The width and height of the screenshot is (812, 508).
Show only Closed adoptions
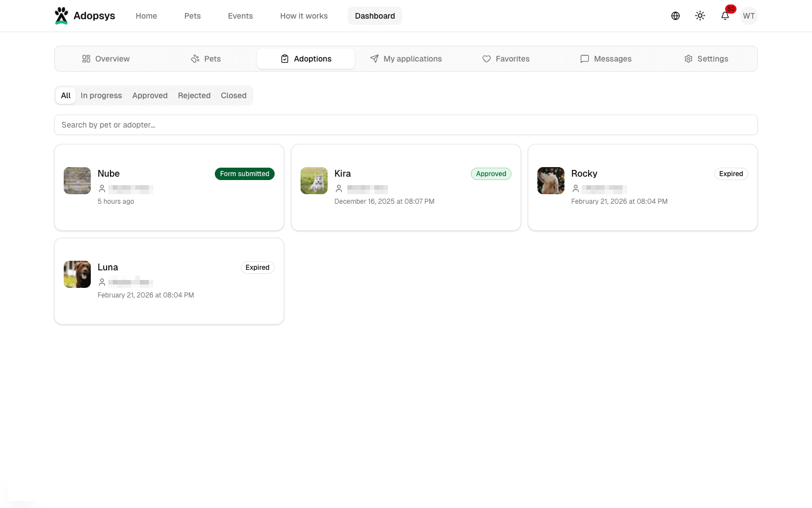pos(233,95)
